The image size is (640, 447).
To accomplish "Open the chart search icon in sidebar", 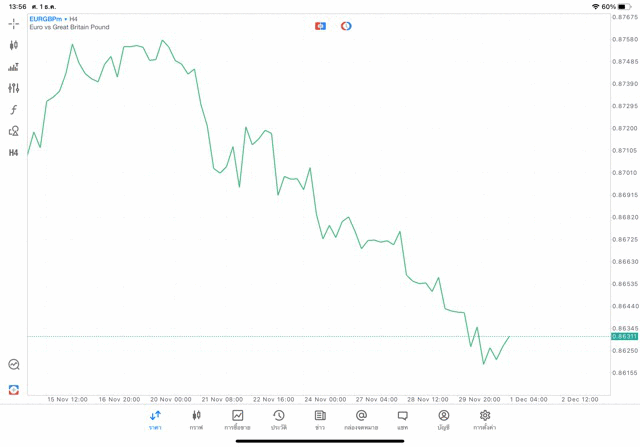I will pos(13,365).
